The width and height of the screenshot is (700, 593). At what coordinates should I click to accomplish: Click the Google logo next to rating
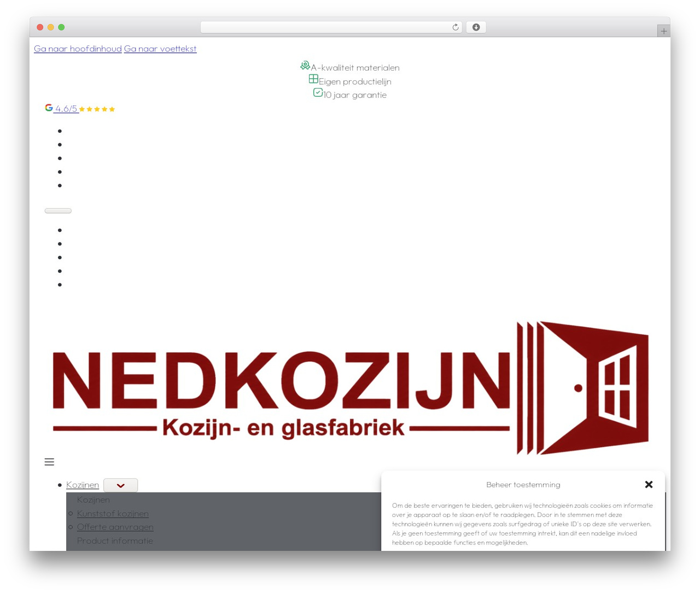point(49,108)
